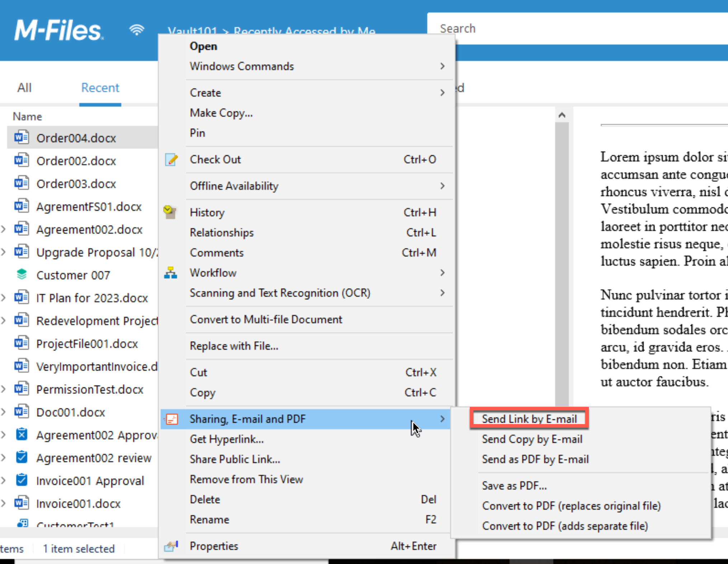Image resolution: width=728 pixels, height=564 pixels.
Task: Click the Word icon beside ProjectFile001.docx
Action: [x=22, y=343]
